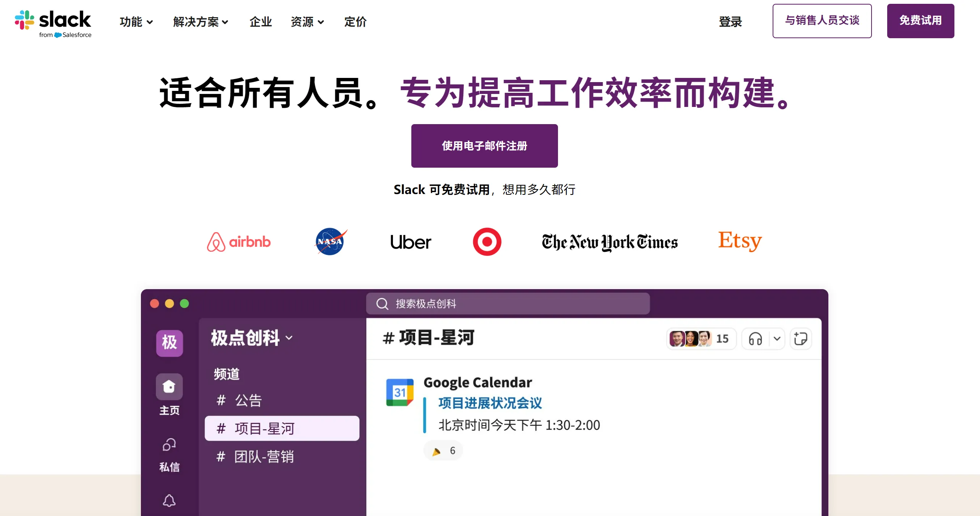Click the 搜索极点创科 search field
This screenshot has height=516, width=980.
click(x=508, y=304)
